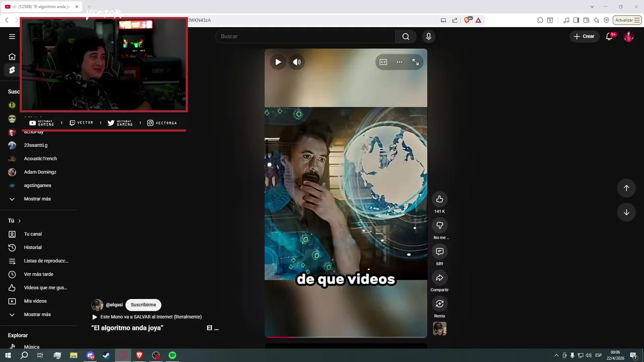Open the Windows notification center

pyautogui.click(x=634, y=355)
